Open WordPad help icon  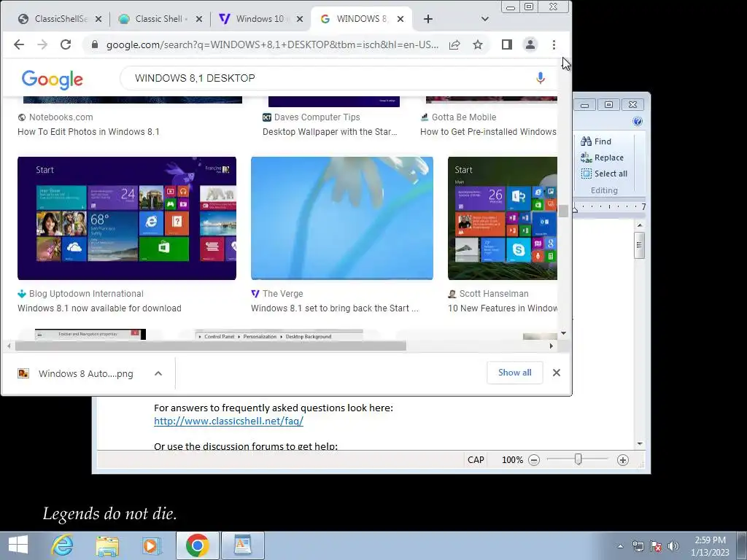coord(638,122)
